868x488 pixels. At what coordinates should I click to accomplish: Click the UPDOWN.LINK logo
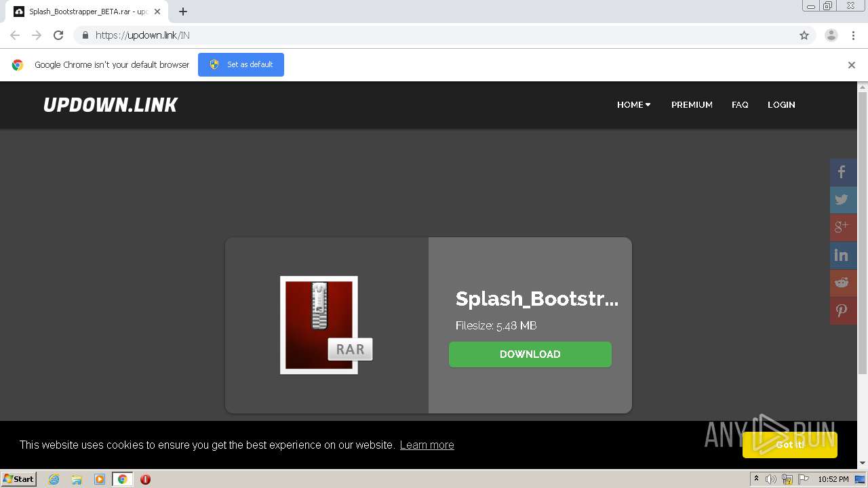[x=111, y=105]
